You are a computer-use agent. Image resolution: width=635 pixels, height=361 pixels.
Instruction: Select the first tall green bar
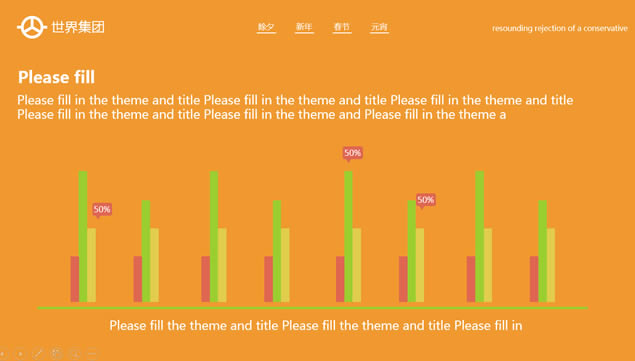pyautogui.click(x=83, y=237)
